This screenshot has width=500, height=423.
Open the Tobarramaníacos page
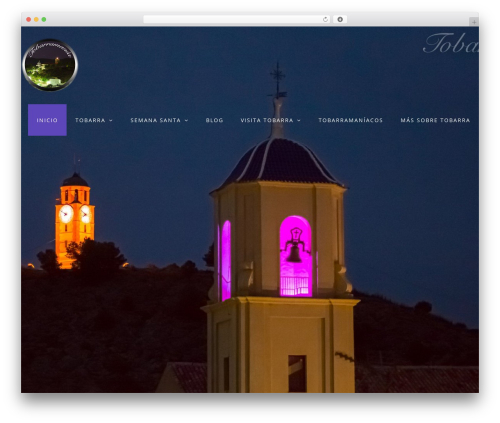pos(350,120)
